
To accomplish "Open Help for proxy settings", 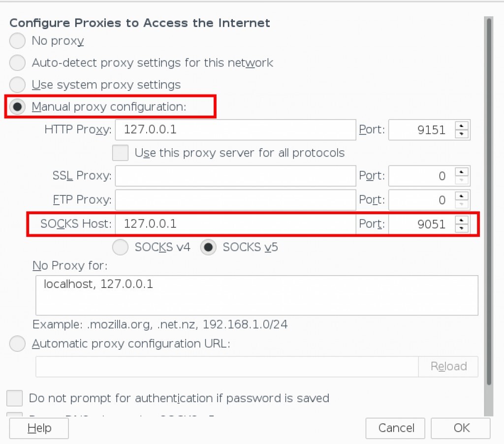I will 39,428.
